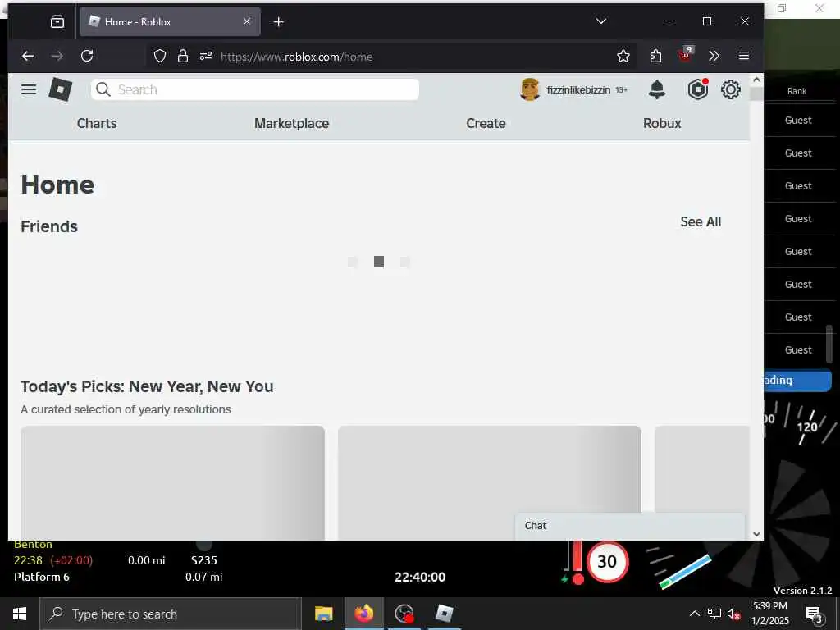Viewport: 840px width, 630px height.
Task: Open the Windows Start menu
Action: coord(20,614)
